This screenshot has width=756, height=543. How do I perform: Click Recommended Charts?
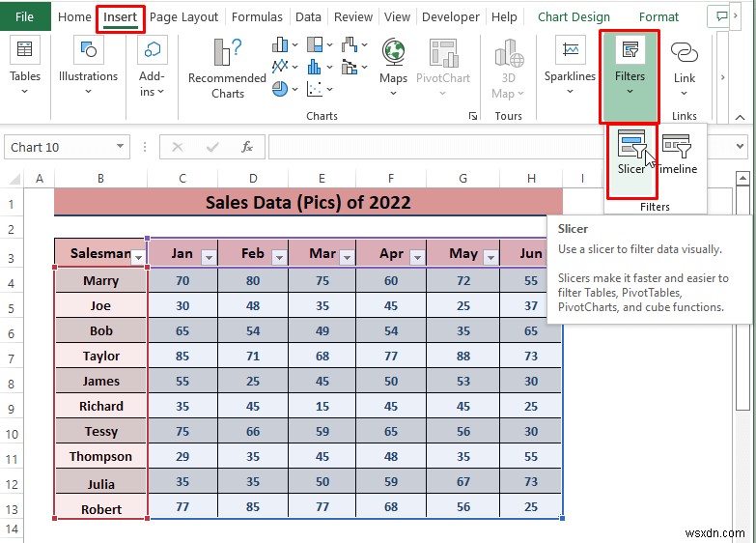click(x=227, y=69)
